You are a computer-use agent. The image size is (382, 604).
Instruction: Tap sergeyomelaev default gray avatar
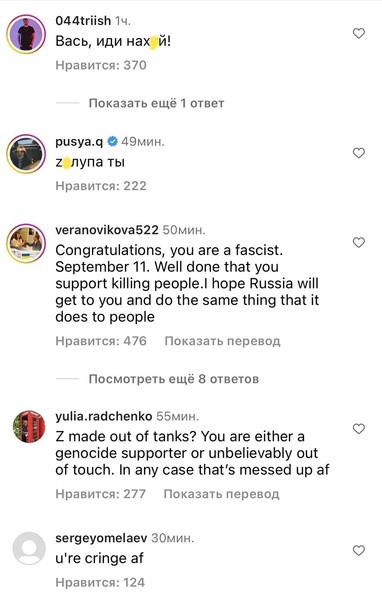tap(29, 549)
